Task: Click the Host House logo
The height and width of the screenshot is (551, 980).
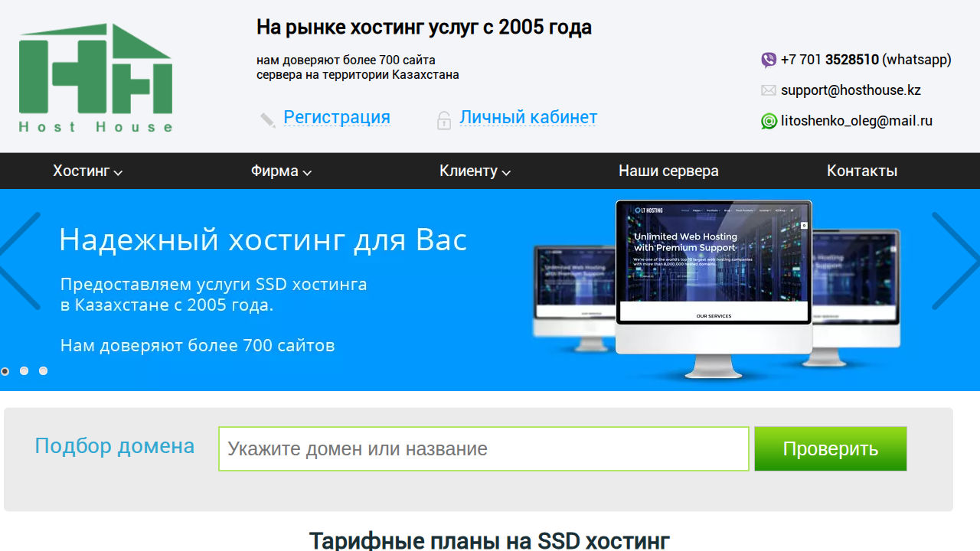Action: pos(96,77)
